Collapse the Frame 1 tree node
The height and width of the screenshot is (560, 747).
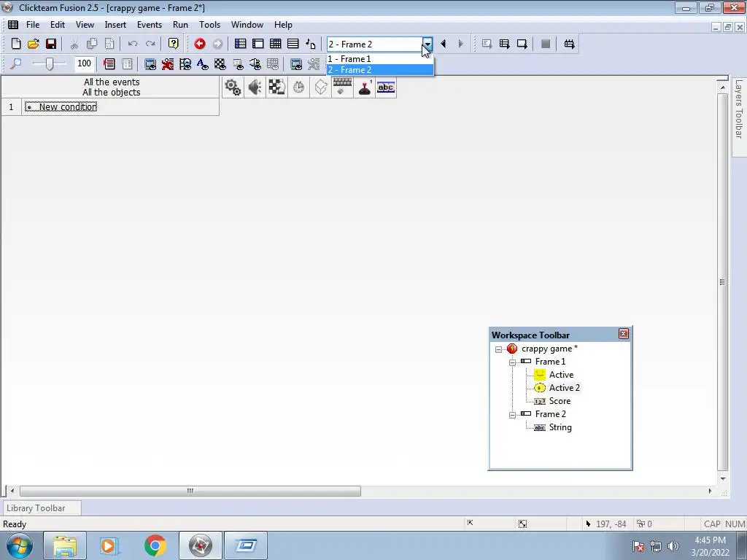click(x=512, y=362)
